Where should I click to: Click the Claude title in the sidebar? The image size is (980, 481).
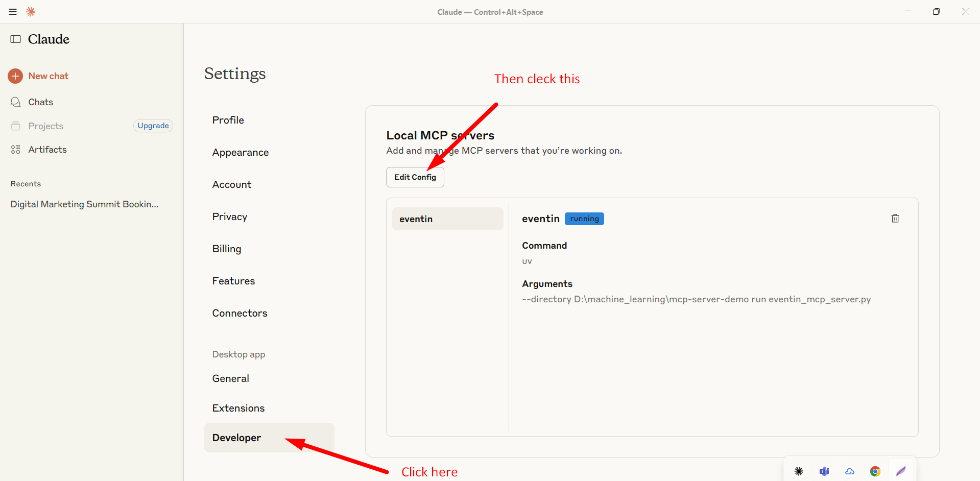pos(49,39)
